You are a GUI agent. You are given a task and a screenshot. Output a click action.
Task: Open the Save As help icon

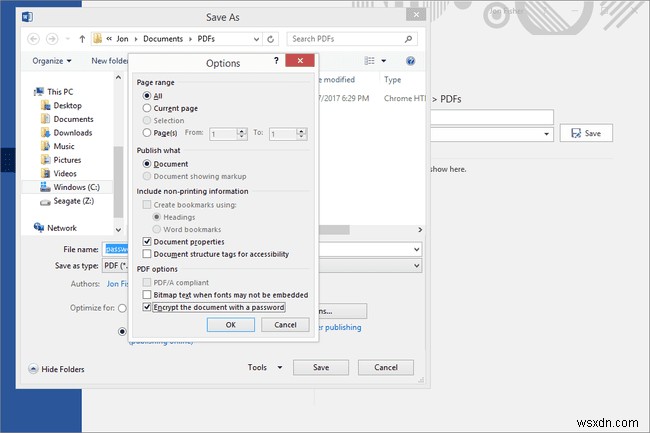click(x=410, y=61)
